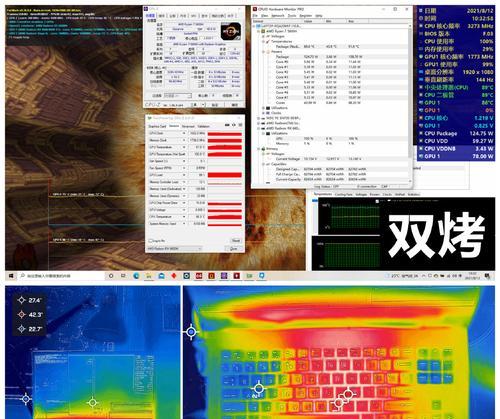Collapse AMD Ryzen 7 5800H tree node

coord(259,31)
